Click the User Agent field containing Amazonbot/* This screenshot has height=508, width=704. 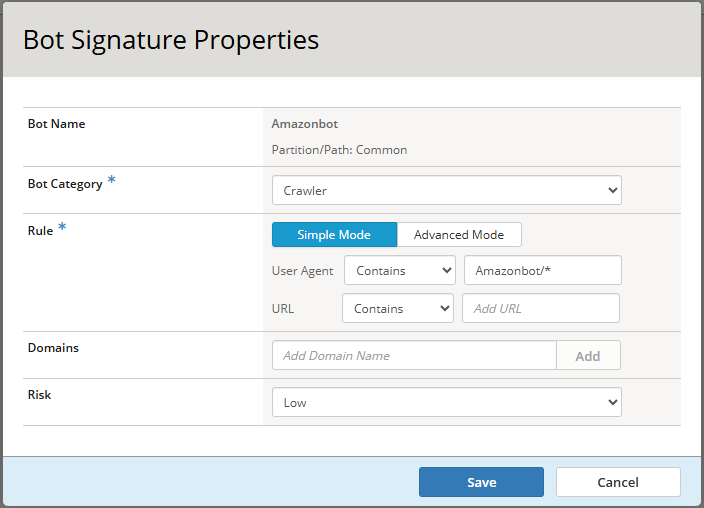tap(543, 270)
